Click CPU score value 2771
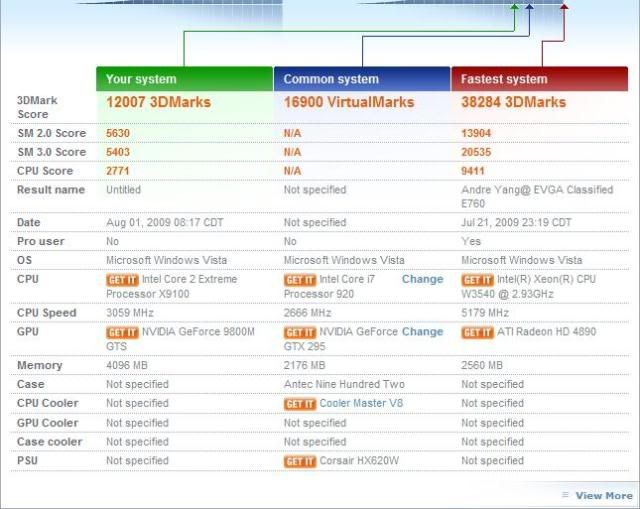640x509 pixels. (118, 171)
